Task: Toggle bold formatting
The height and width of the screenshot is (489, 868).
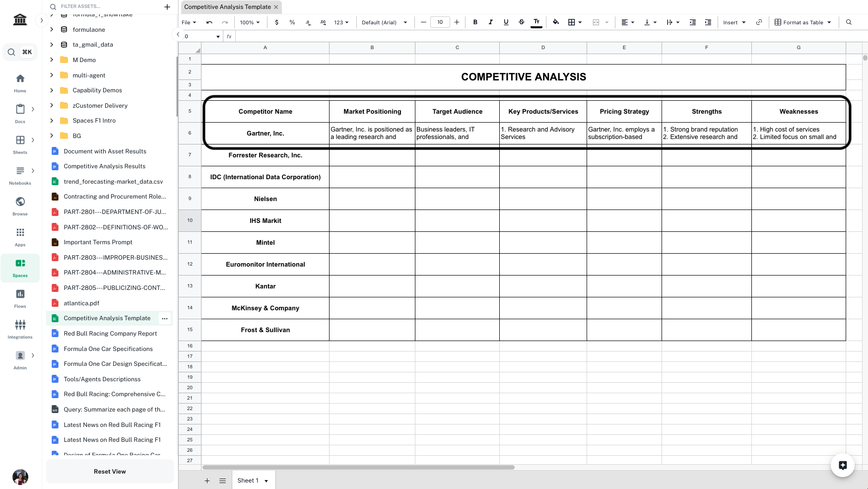Action: point(475,22)
